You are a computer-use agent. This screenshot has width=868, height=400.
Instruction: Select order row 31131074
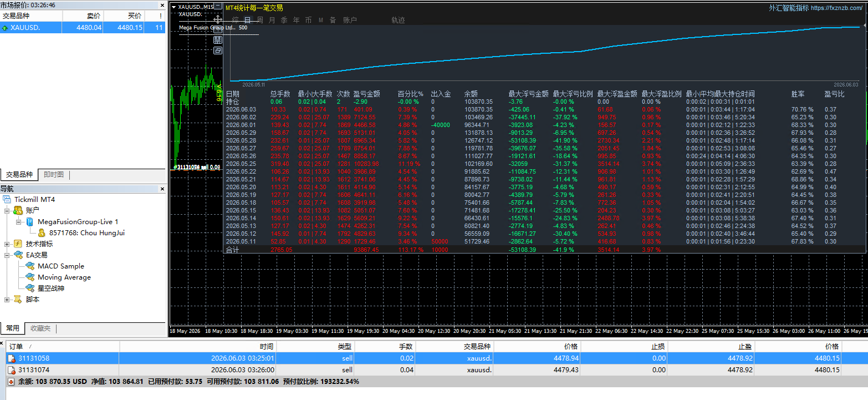437,369
